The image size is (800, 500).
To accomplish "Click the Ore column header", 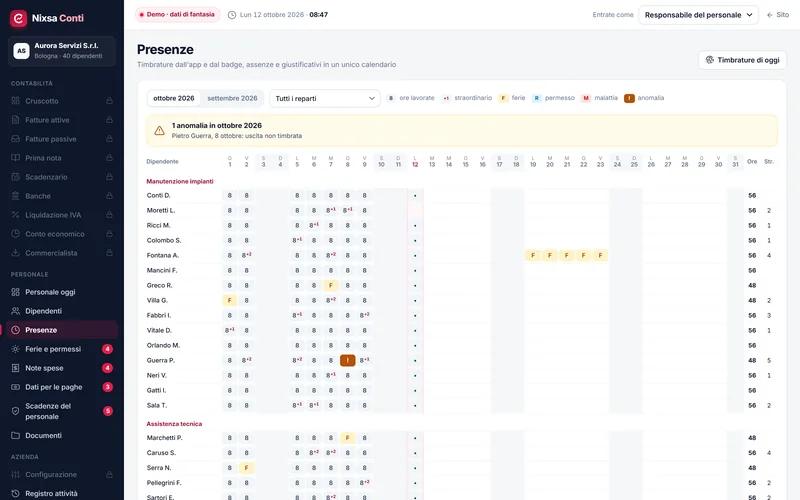I will tap(752, 161).
